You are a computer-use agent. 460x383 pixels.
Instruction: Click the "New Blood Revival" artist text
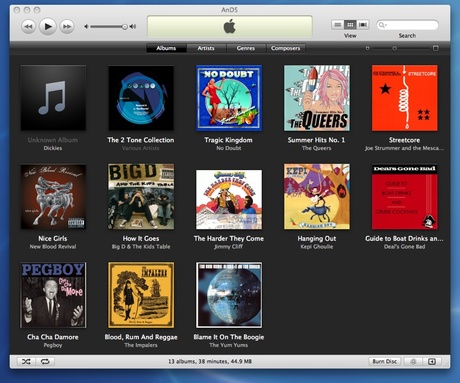53,247
